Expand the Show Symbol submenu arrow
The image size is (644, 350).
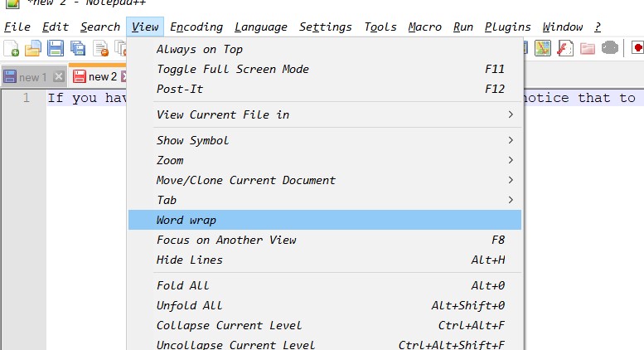click(511, 140)
